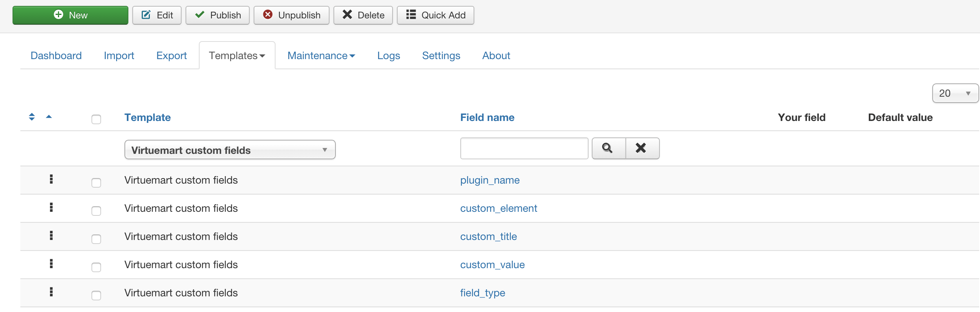Open the 20 items-per-page dropdown

pyautogui.click(x=955, y=93)
